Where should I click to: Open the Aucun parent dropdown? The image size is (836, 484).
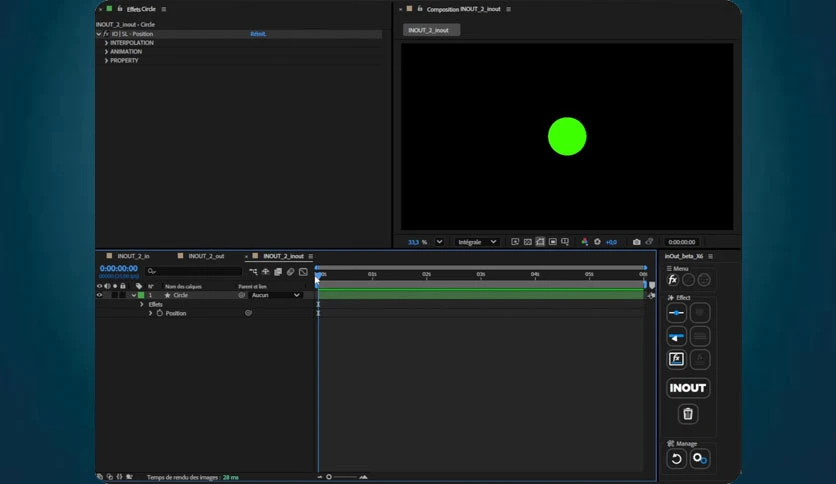click(275, 295)
